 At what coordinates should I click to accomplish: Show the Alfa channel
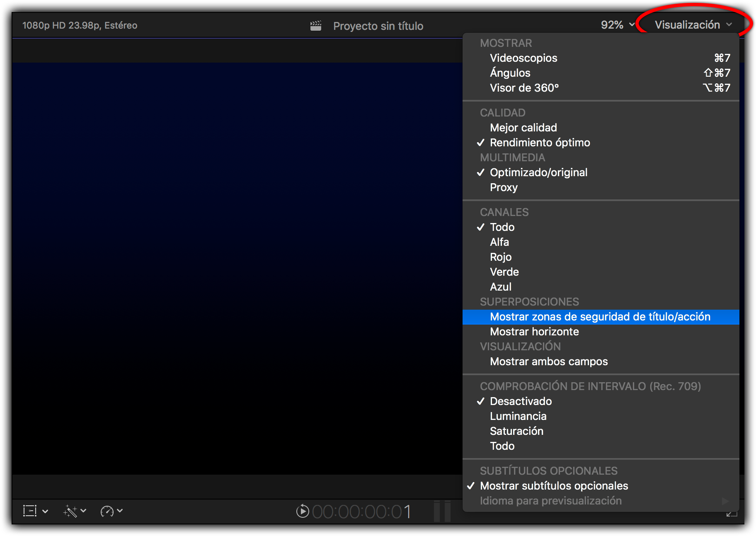click(x=499, y=242)
